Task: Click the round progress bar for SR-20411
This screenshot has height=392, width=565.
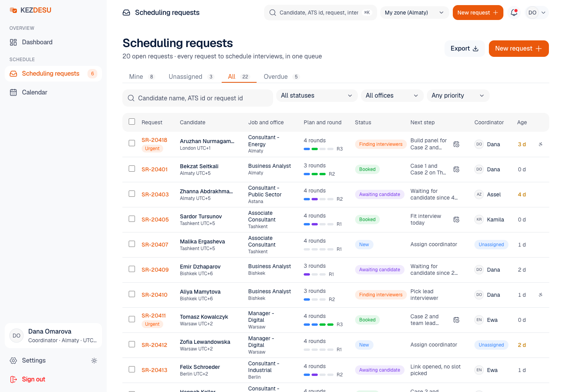Action: point(319,325)
